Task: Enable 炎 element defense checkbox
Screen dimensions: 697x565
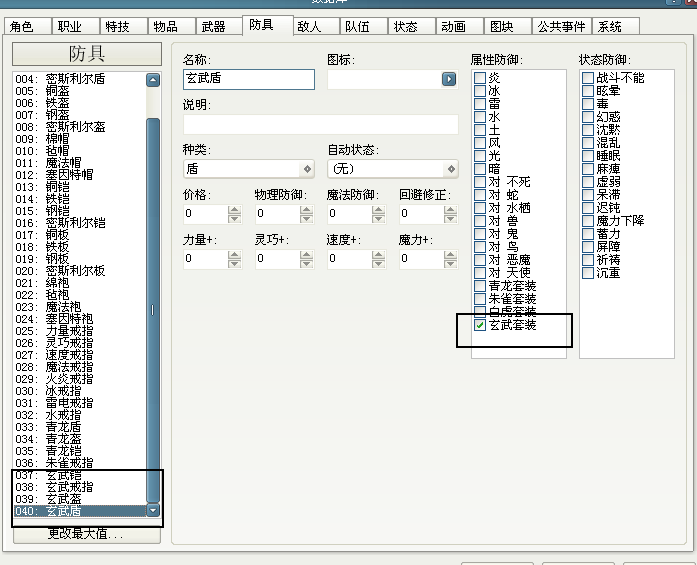Action: tap(480, 78)
